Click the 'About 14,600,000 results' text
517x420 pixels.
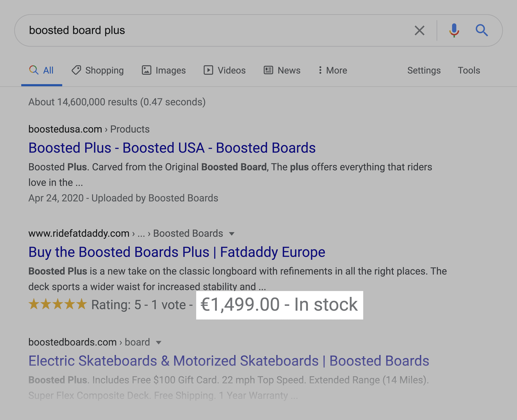117,102
